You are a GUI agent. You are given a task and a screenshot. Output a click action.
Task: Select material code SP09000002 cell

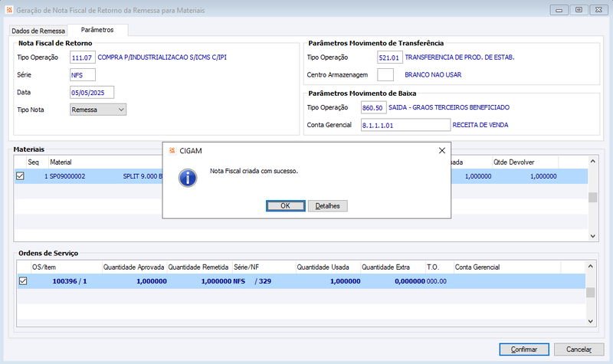pos(67,176)
